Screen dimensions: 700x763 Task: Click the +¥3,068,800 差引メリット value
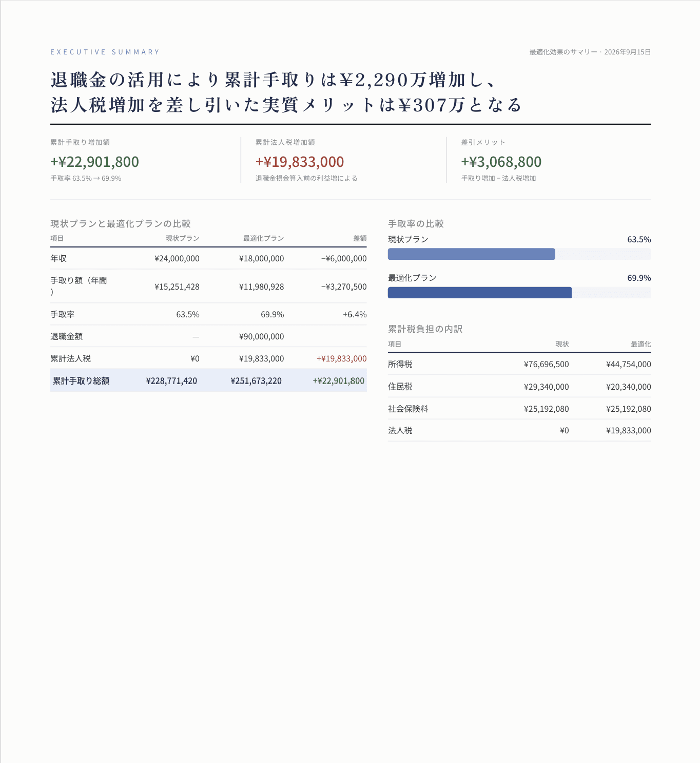click(x=501, y=162)
